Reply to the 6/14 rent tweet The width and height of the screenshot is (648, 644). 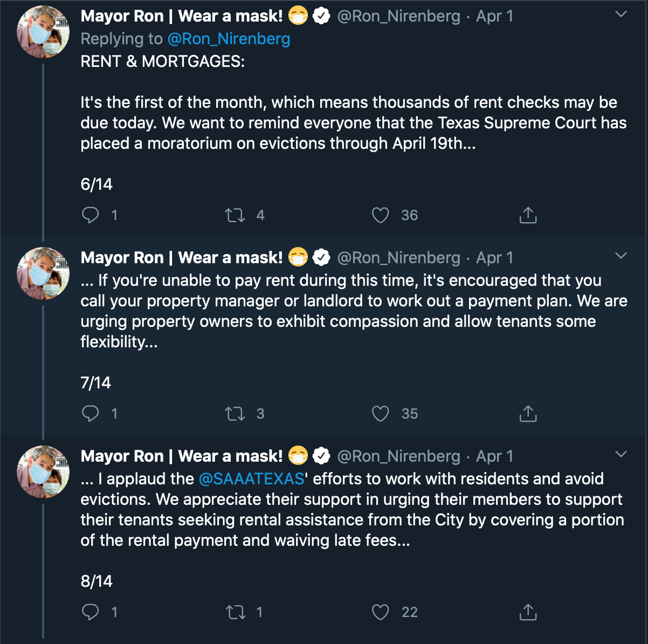coord(91,215)
